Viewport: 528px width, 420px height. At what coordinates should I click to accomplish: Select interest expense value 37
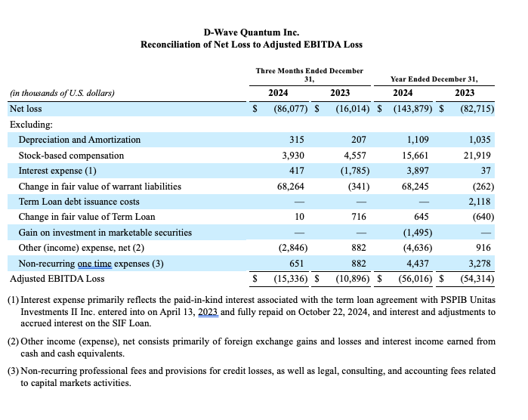click(x=486, y=171)
